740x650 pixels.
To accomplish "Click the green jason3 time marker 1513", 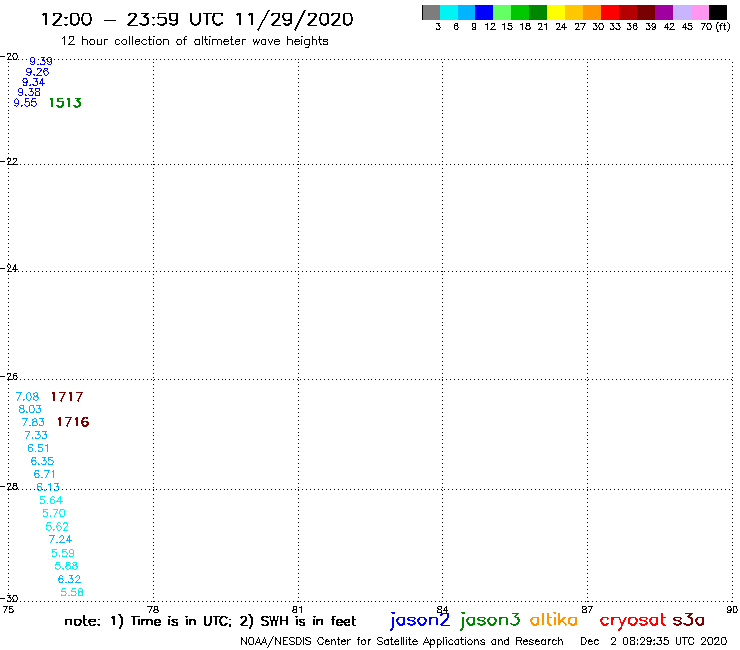I will click(x=65, y=103).
